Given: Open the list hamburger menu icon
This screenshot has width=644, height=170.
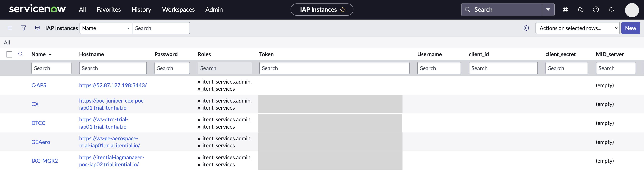Looking at the screenshot, I should pos(10,28).
